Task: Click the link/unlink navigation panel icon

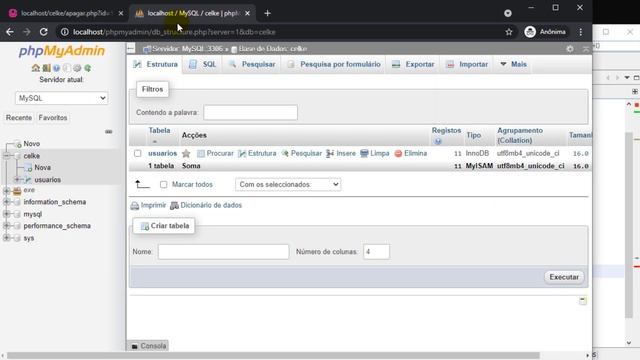Action: (x=109, y=131)
